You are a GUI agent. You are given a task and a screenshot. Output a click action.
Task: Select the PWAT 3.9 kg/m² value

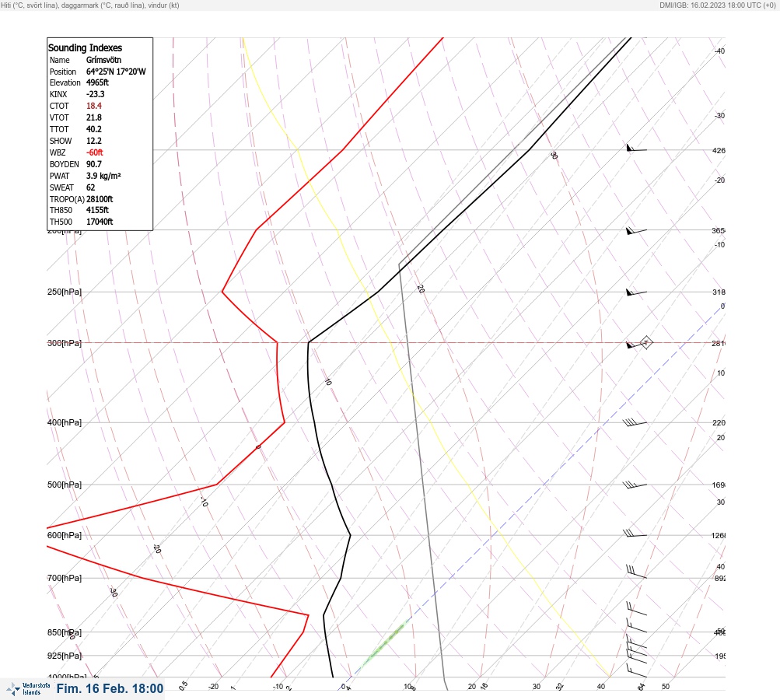coord(103,176)
